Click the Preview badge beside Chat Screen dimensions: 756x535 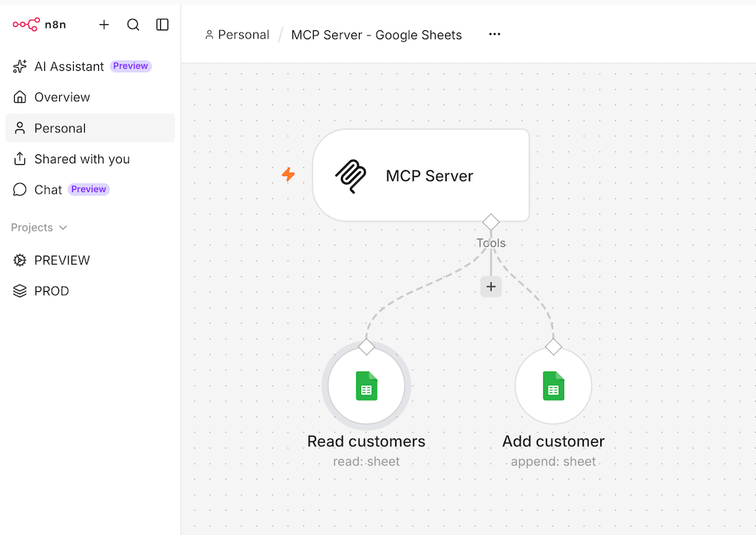[89, 189]
